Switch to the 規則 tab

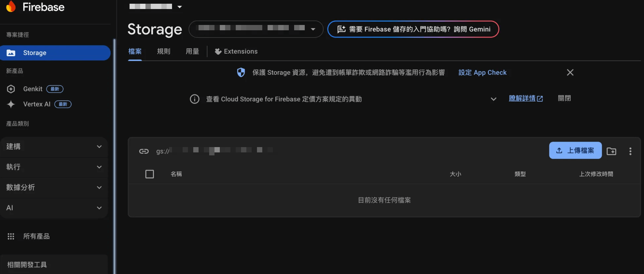point(164,52)
